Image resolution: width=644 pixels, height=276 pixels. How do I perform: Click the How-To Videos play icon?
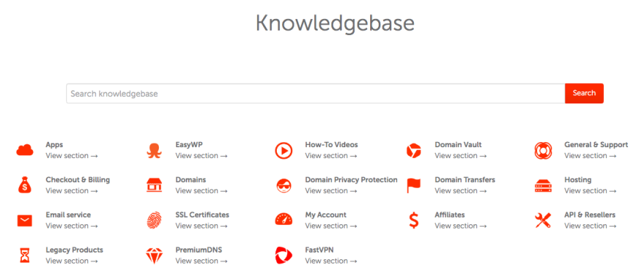pos(284,151)
